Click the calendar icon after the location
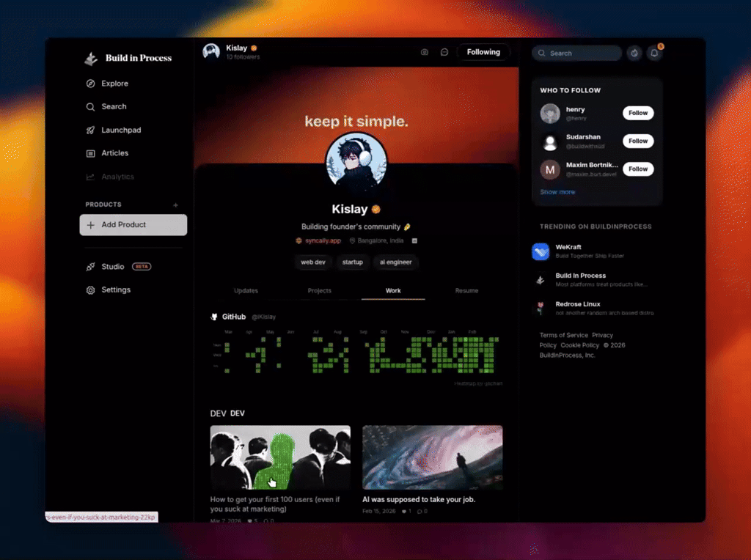The height and width of the screenshot is (560, 751). [415, 240]
